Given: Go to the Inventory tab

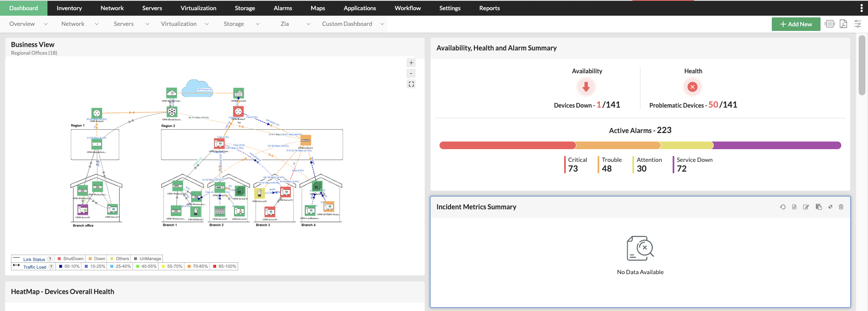Looking at the screenshot, I should point(69,8).
